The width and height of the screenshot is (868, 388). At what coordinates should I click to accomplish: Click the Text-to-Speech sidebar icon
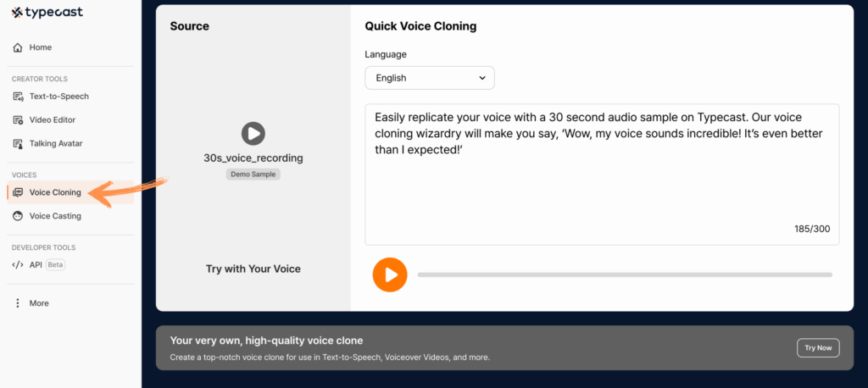[x=18, y=97]
